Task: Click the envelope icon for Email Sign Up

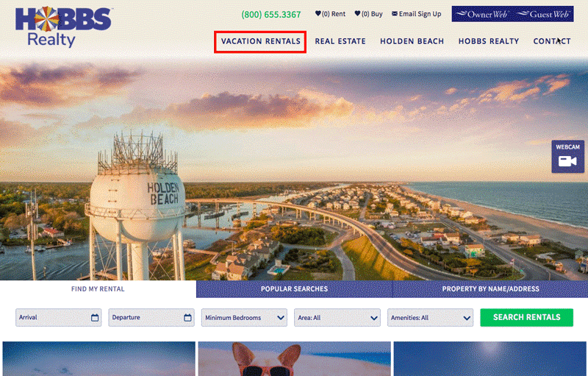Action: coord(395,13)
